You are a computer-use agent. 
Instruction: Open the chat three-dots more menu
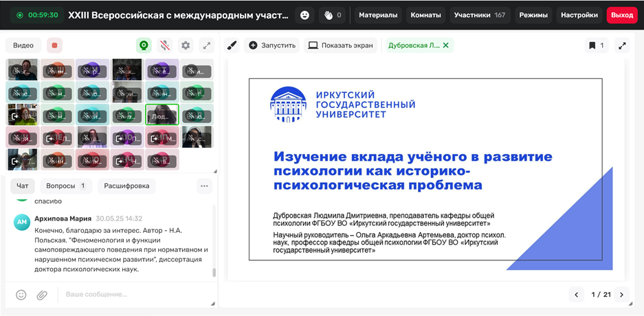[x=204, y=186]
